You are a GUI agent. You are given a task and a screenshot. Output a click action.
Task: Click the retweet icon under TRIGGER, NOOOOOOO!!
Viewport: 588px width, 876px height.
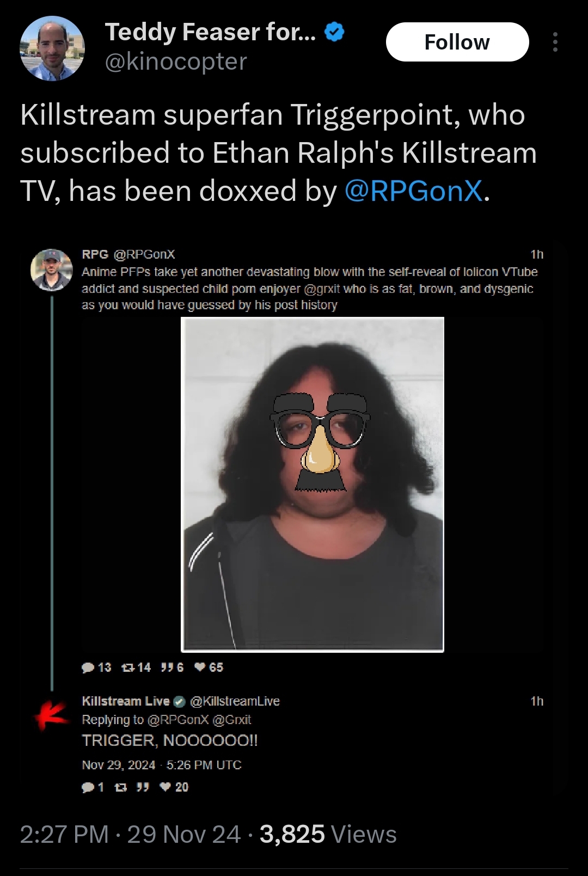pos(121,787)
